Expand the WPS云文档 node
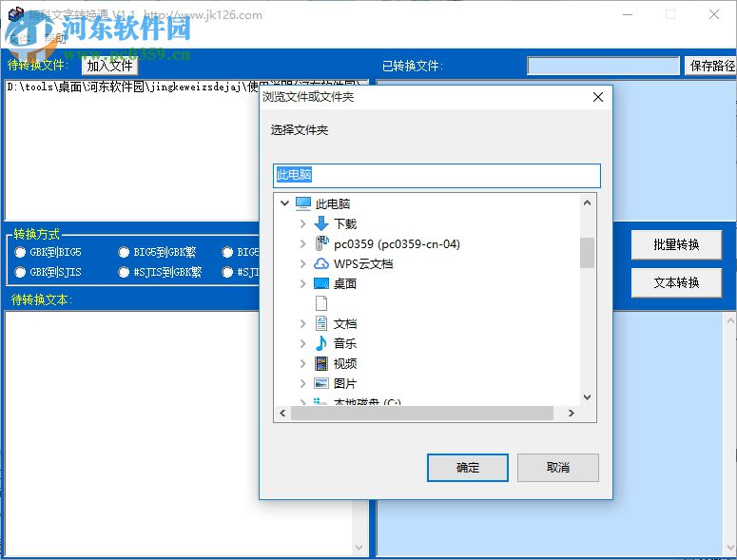The height and width of the screenshot is (560, 737). [302, 263]
